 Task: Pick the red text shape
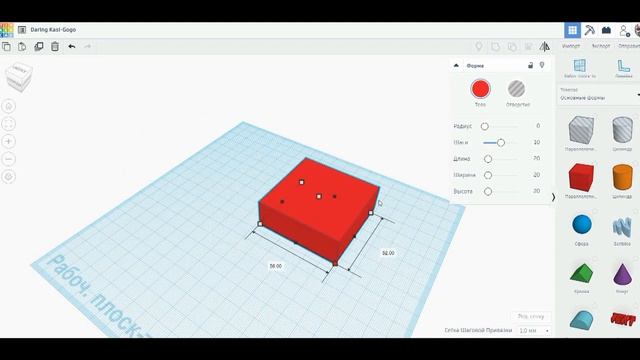pos(623,319)
